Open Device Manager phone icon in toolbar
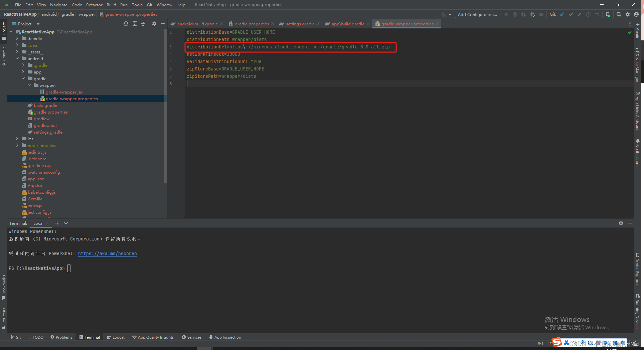The image size is (644, 350). tap(608, 14)
